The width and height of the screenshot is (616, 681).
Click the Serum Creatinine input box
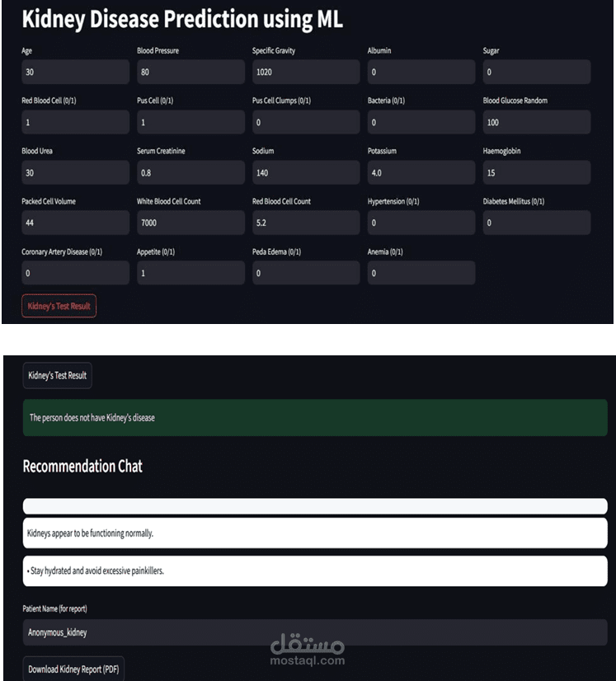pyautogui.click(x=190, y=172)
